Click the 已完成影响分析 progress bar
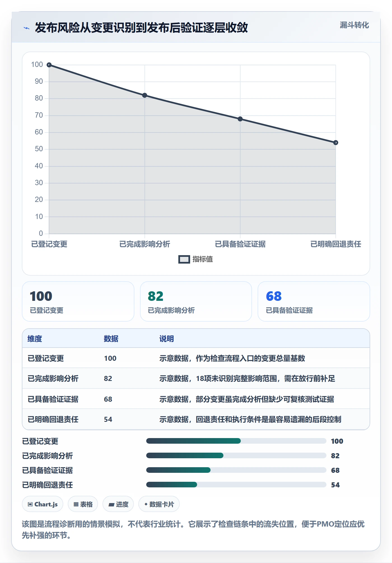The width and height of the screenshot is (392, 563). pos(236,455)
